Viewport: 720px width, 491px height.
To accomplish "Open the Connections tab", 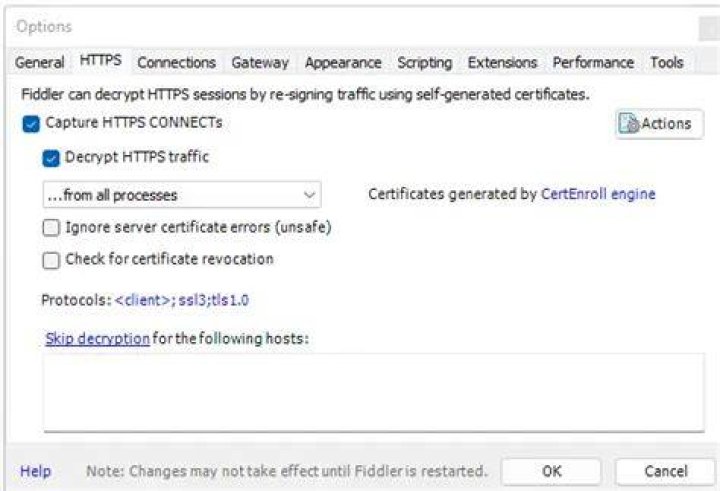I will (176, 62).
